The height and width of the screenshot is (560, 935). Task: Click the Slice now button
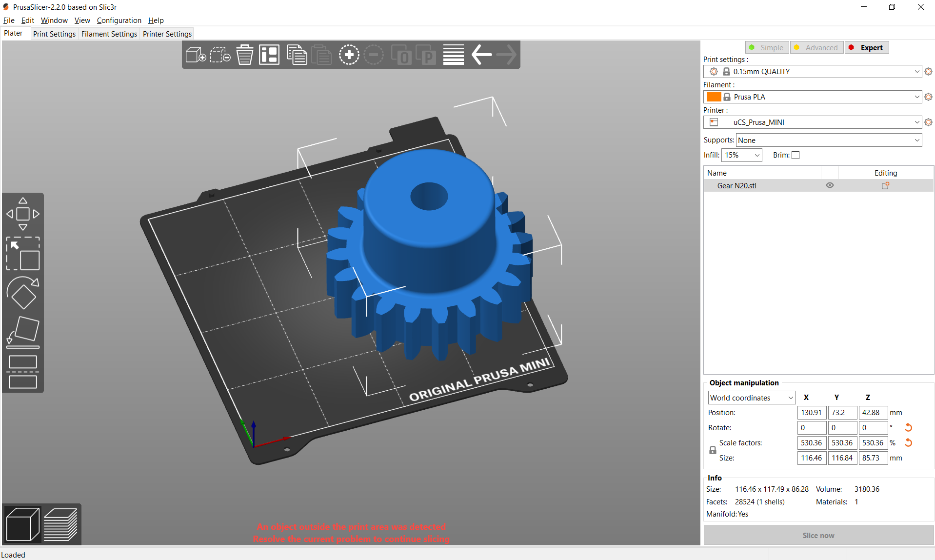coord(818,536)
